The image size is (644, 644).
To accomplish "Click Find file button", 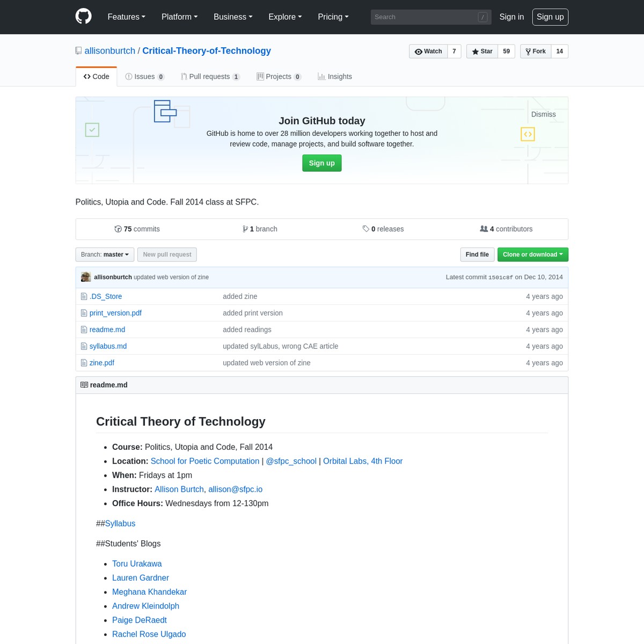I will click(x=477, y=254).
